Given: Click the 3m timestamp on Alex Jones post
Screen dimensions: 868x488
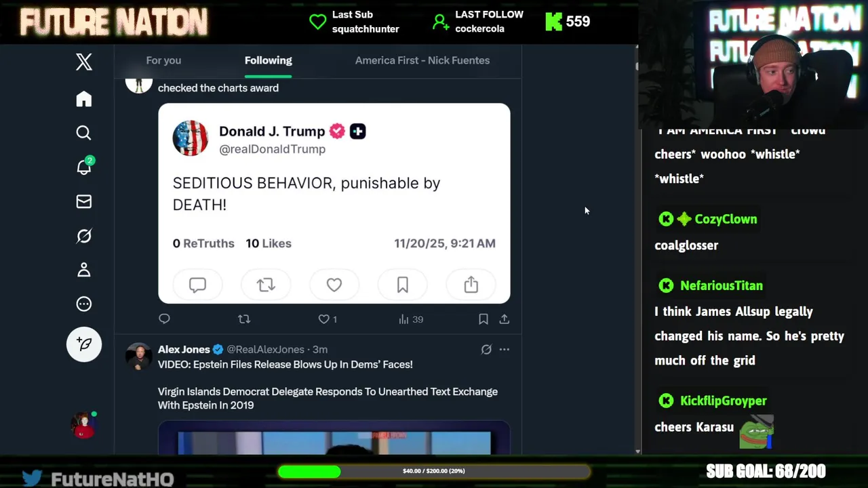Looking at the screenshot, I should coord(320,350).
